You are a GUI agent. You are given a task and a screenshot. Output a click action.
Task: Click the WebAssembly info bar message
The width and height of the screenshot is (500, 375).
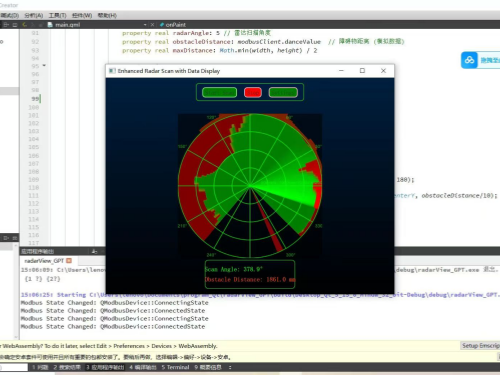(x=109, y=346)
